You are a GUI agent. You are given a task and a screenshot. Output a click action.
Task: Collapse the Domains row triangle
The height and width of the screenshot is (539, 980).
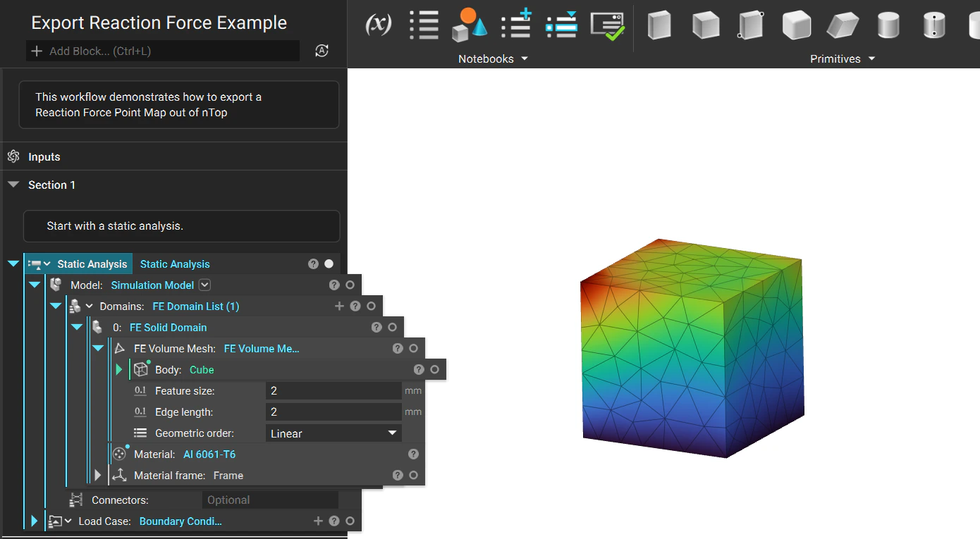[x=55, y=306]
